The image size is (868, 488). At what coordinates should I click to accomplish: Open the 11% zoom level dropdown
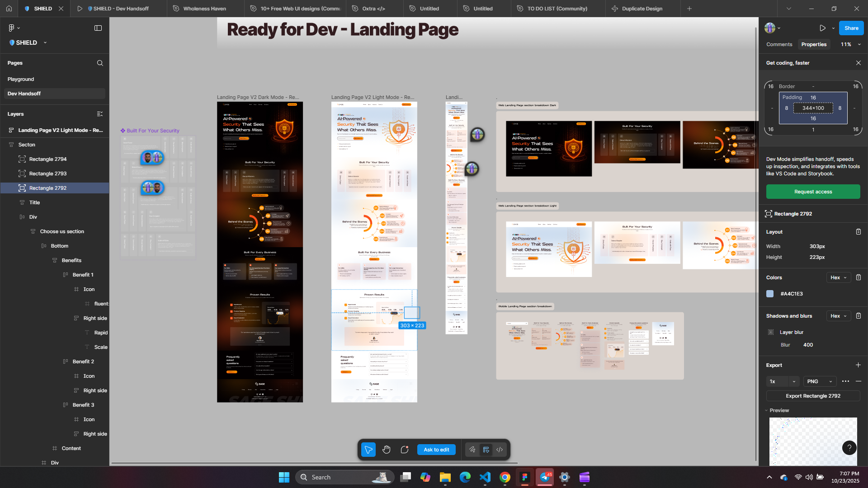tap(851, 44)
